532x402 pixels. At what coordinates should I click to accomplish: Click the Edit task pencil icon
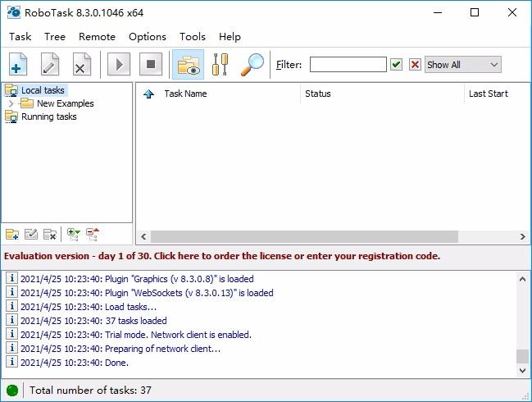pyautogui.click(x=50, y=64)
